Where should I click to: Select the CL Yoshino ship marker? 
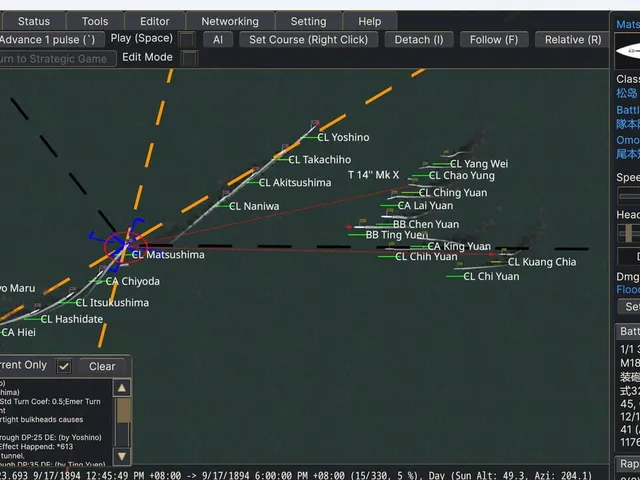click(344, 137)
